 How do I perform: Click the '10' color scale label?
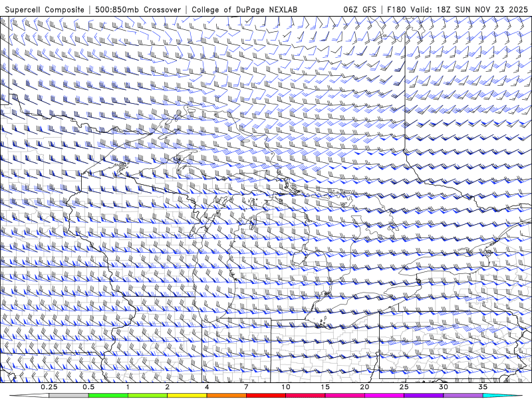pyautogui.click(x=286, y=387)
